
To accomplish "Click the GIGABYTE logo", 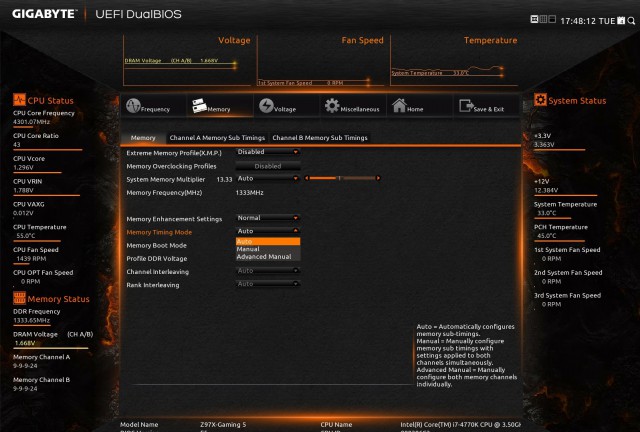I will [44, 14].
